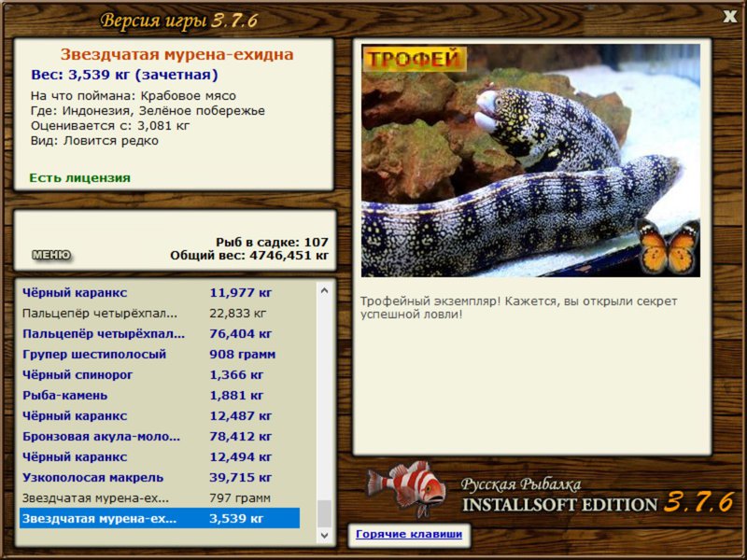
Task: Click the orange butterfly icon
Action: coord(668,246)
